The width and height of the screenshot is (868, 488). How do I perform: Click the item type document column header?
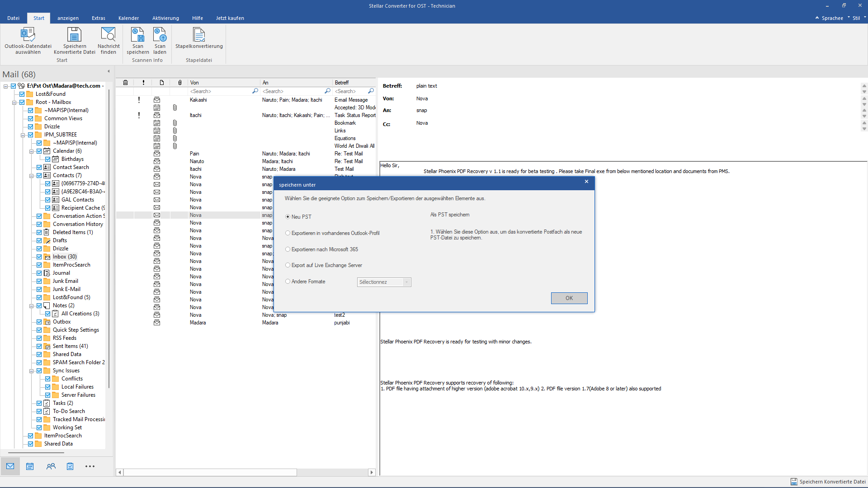[x=161, y=83]
